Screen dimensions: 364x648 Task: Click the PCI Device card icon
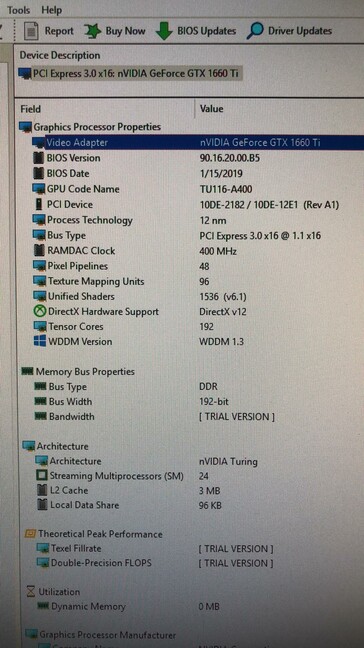[x=39, y=205]
